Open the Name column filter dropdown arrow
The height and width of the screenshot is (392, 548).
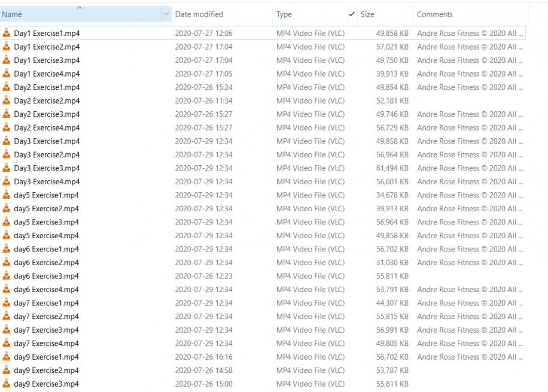coord(166,14)
